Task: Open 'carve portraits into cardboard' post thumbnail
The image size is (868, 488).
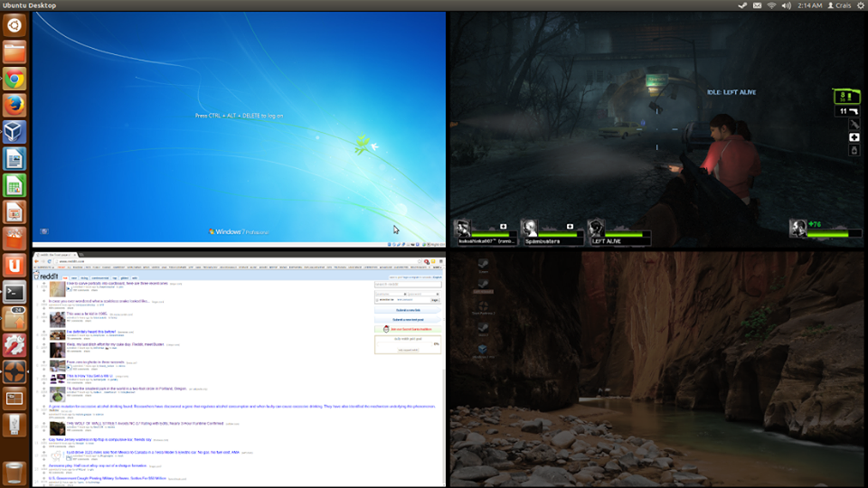Action: click(x=58, y=289)
